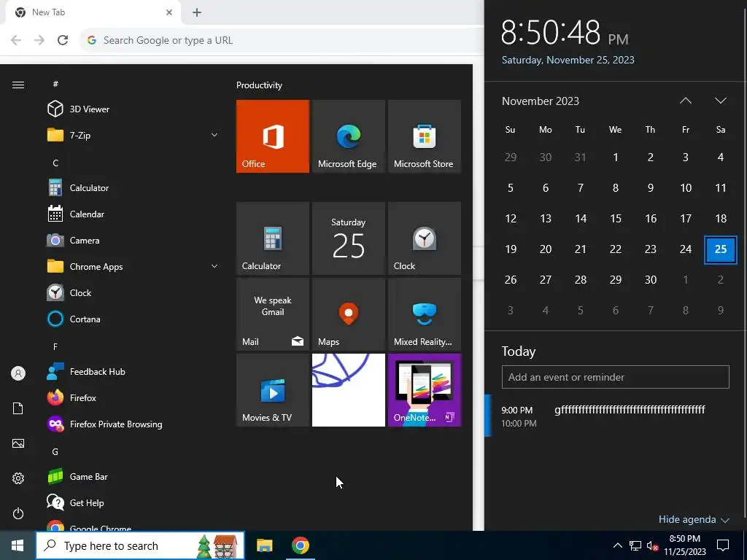
Task: Open the OneNote tile
Action: pyautogui.click(x=425, y=390)
